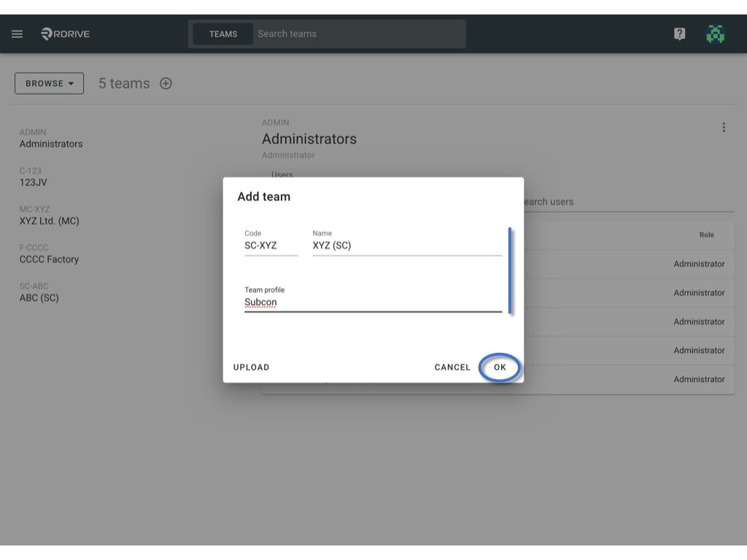
Task: Select the TEAMS search scope tab
Action: click(x=223, y=34)
